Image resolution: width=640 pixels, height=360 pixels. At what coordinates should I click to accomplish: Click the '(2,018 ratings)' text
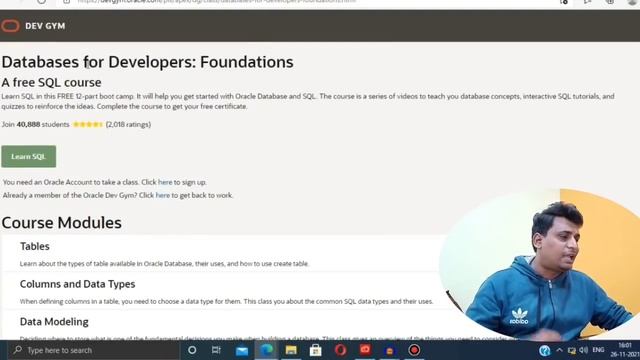click(128, 124)
